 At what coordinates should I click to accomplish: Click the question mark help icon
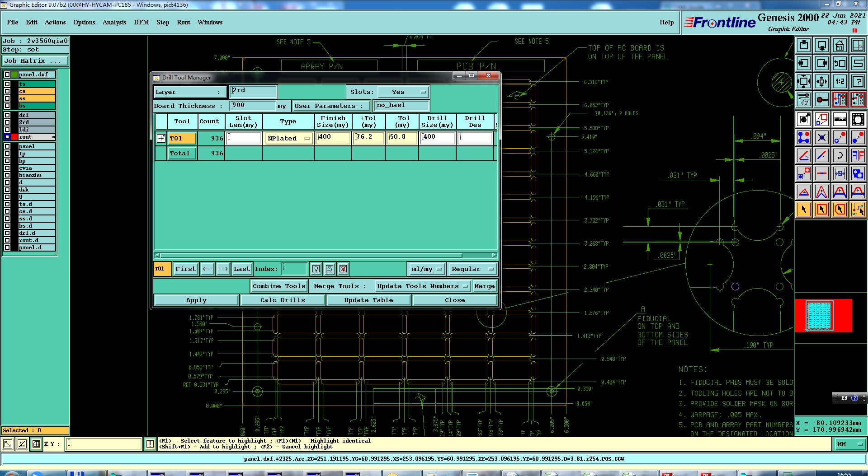coord(858,81)
